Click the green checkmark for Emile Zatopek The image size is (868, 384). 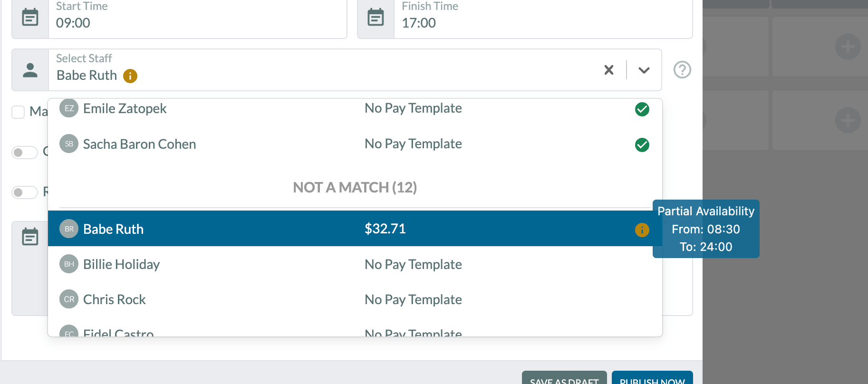point(642,109)
